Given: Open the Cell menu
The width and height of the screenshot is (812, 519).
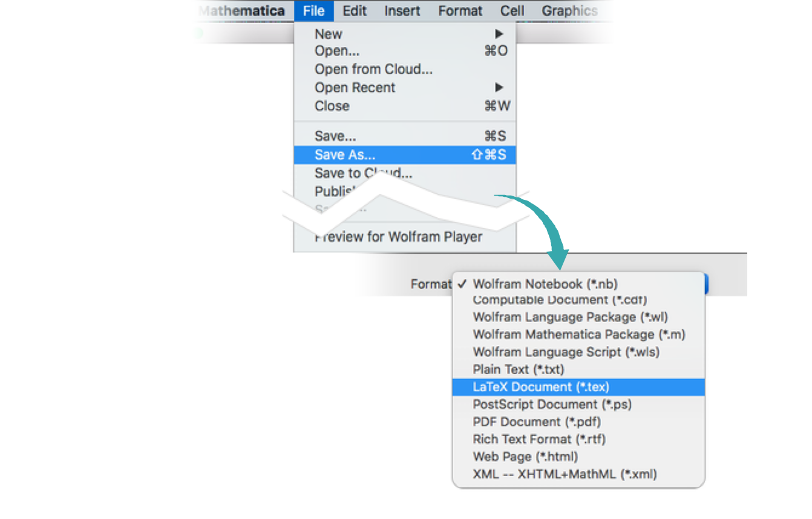Looking at the screenshot, I should pos(512,11).
